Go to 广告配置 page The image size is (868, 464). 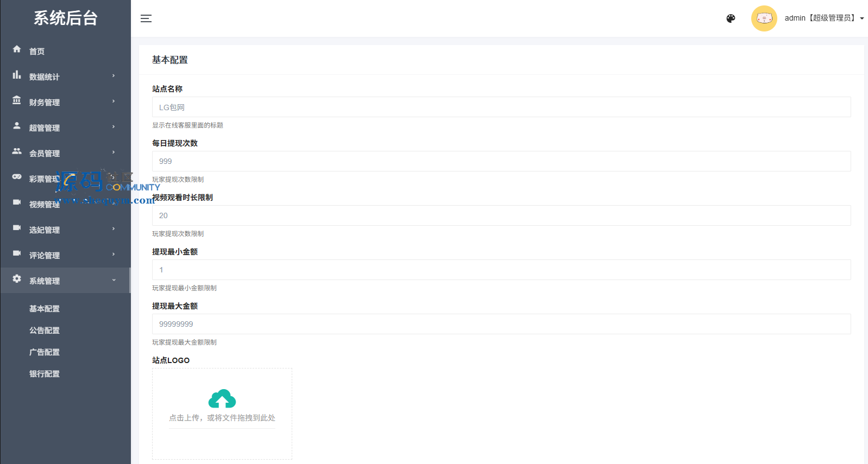pyautogui.click(x=45, y=352)
